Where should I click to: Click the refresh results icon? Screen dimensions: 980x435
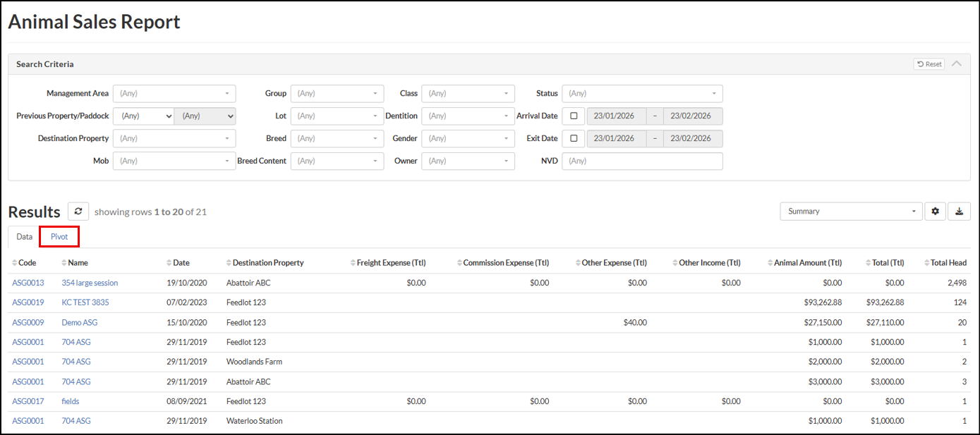click(x=78, y=212)
